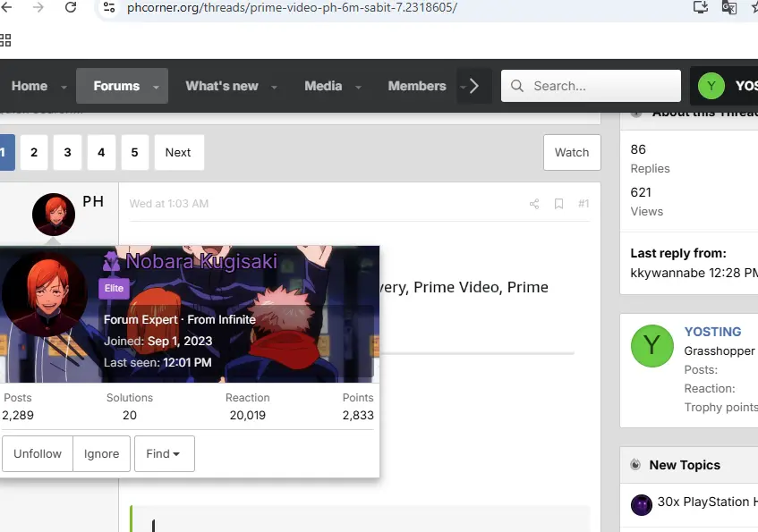Open the 30x PlayStation topic link
Screen dimensions: 758x532
point(707,502)
